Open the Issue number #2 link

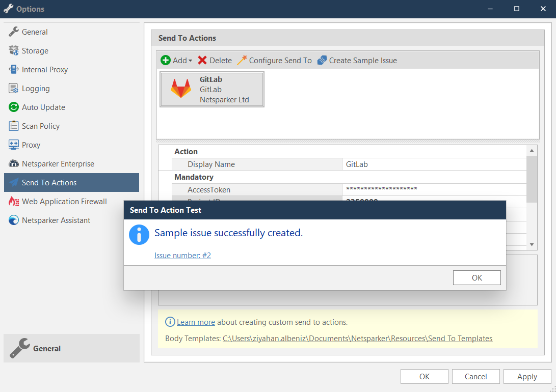click(x=182, y=255)
